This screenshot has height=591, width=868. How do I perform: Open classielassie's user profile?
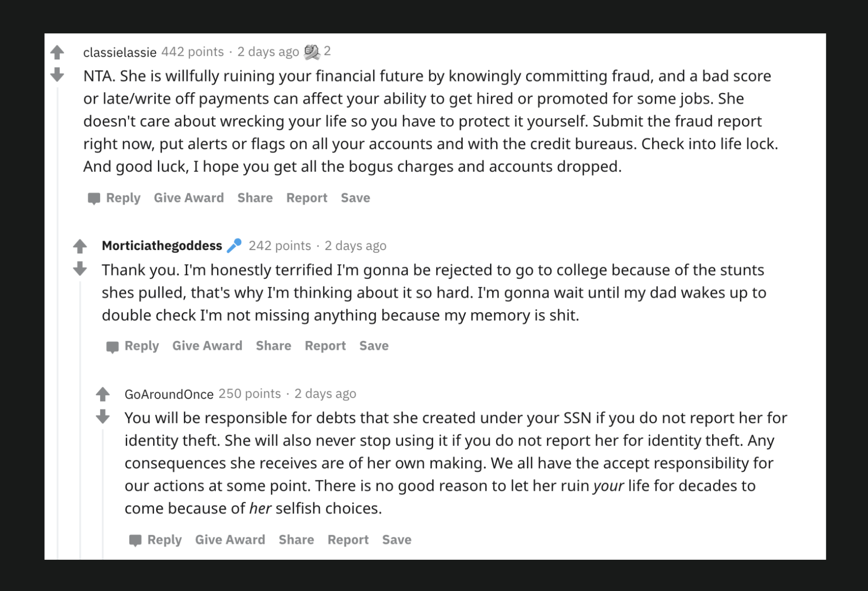click(x=120, y=53)
